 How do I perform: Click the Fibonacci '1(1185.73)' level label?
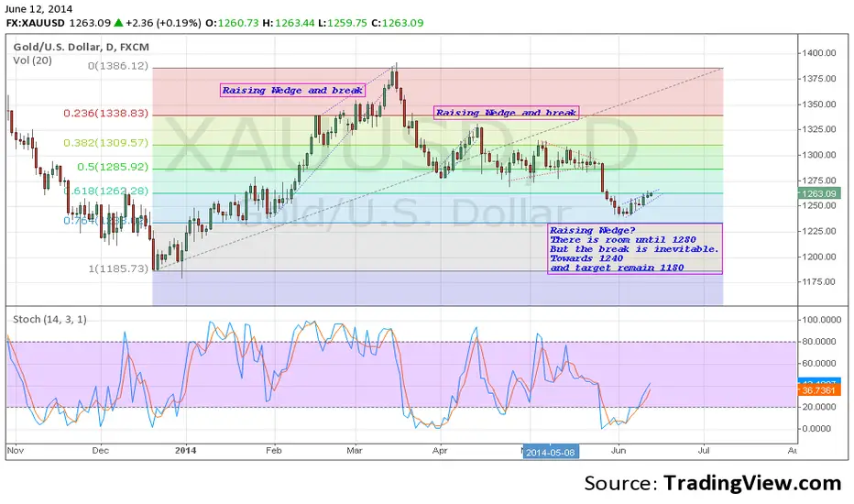119,268
